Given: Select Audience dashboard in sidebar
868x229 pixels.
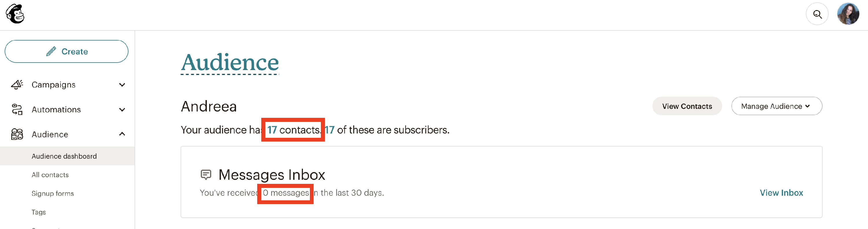Looking at the screenshot, I should pos(64,156).
